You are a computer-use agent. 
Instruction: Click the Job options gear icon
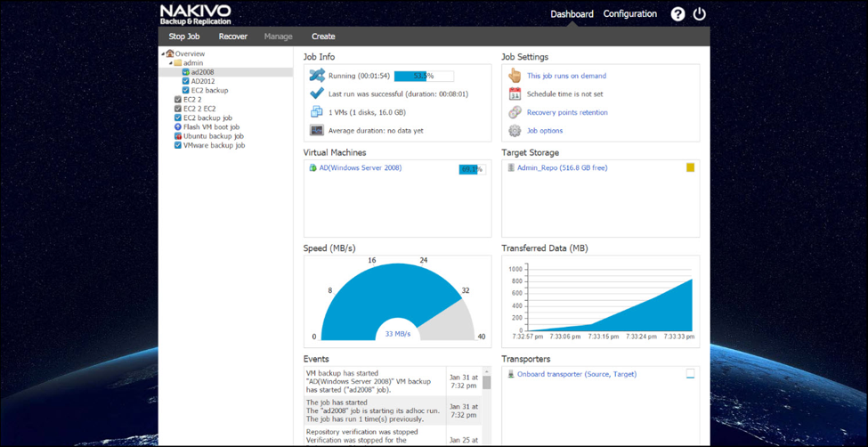pyautogui.click(x=515, y=131)
